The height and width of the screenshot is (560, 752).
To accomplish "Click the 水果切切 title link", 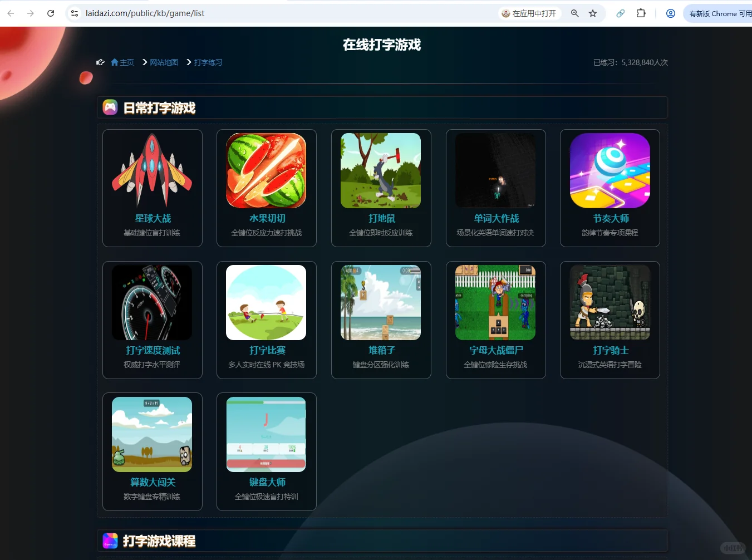I will pyautogui.click(x=267, y=218).
